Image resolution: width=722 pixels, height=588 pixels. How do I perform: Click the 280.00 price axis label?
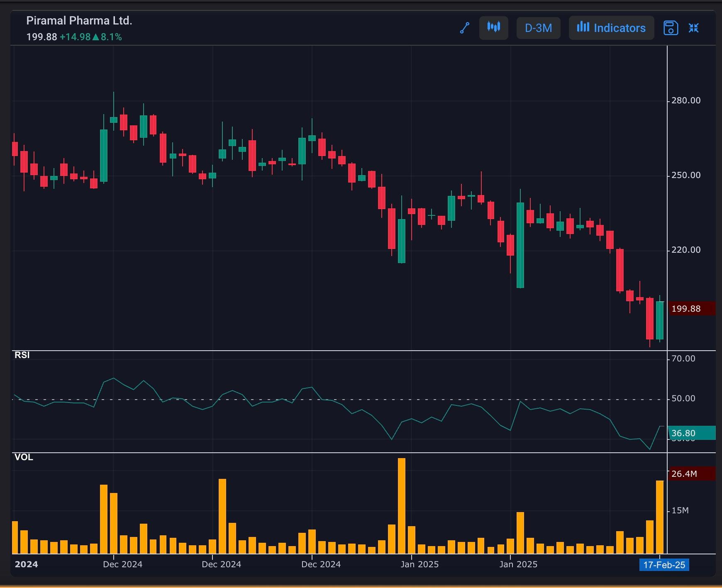686,100
